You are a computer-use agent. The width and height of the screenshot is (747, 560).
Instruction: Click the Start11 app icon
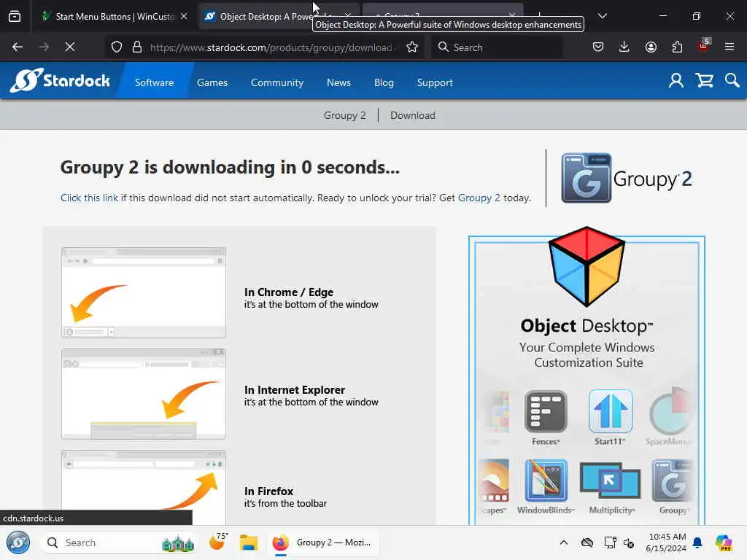(611, 411)
